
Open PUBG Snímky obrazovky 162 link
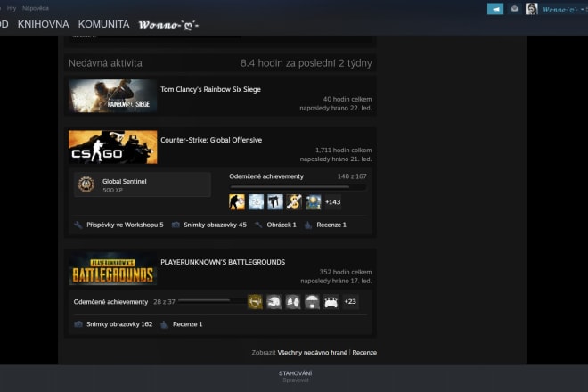[x=119, y=324]
